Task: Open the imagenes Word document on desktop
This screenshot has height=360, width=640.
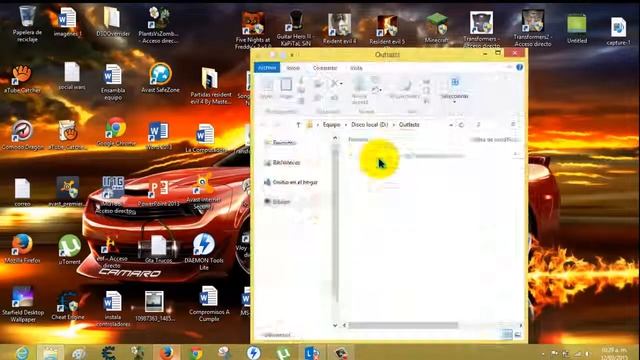Action: [x=68, y=22]
